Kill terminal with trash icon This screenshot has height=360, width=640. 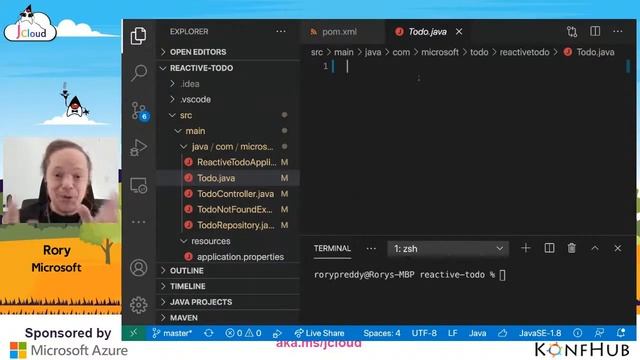(x=571, y=248)
